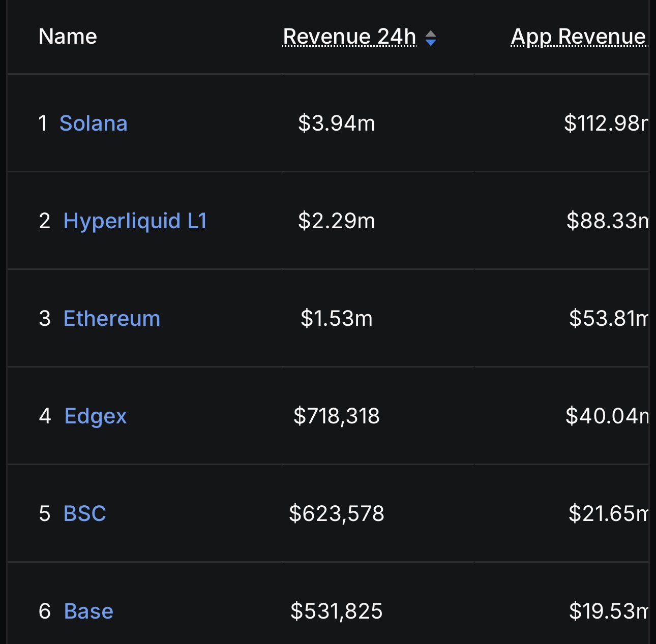
Task: Open the Hyperliquid L1 link
Action: [135, 221]
